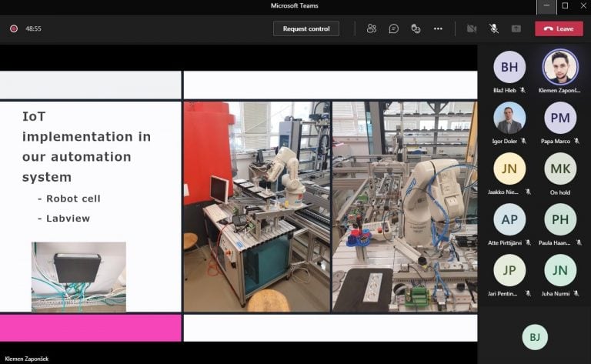
Task: Click the network switch photo on slide
Action: tap(78, 277)
